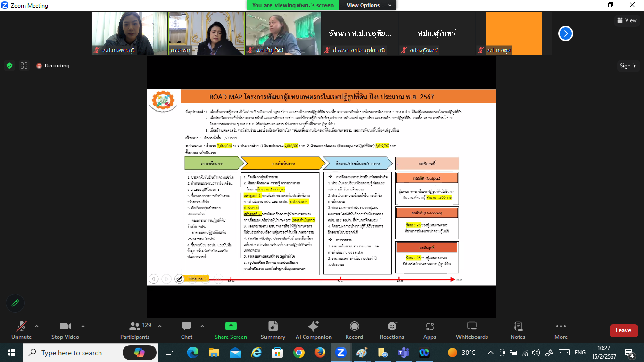Open the Chat panel

[187, 330]
